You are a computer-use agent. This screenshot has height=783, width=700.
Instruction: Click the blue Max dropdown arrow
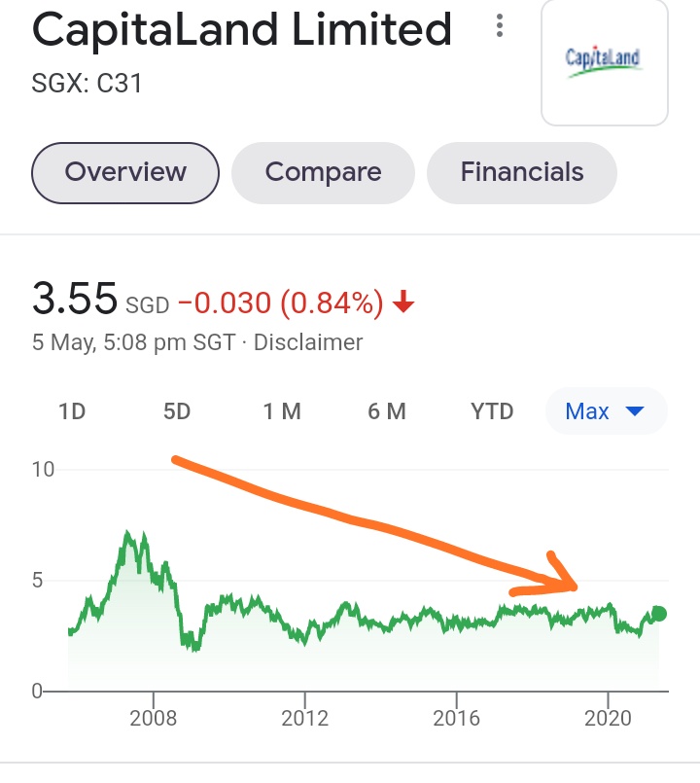click(x=635, y=411)
